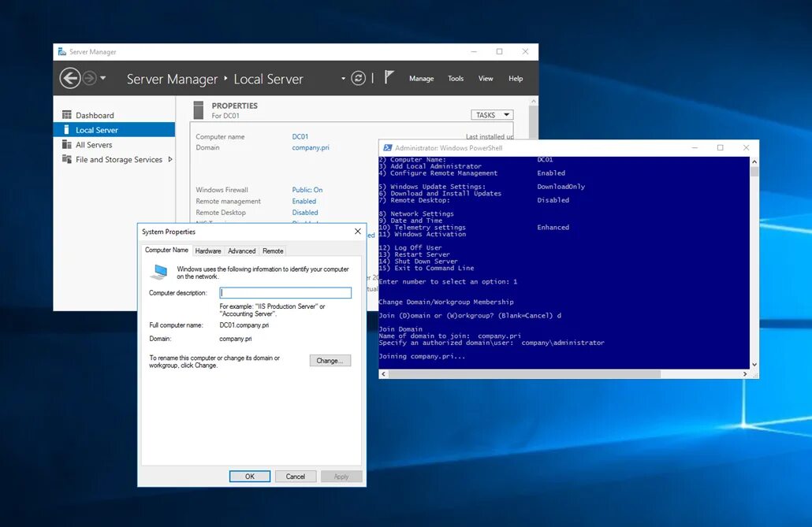
Task: Switch to the Advanced tab
Action: (242, 251)
